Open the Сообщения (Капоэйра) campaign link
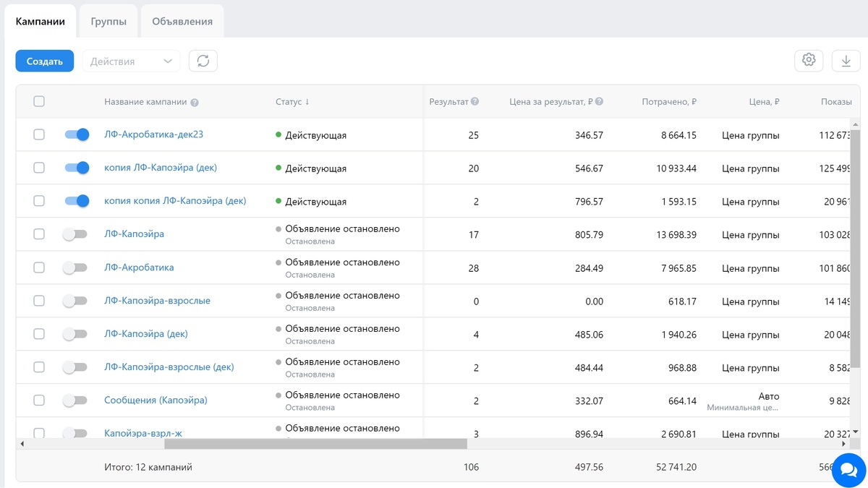Screen dimensions: 868x488 (156, 400)
